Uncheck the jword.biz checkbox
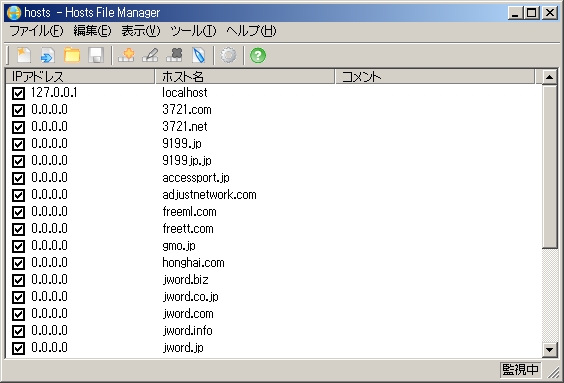The height and width of the screenshot is (383, 564). [18, 280]
